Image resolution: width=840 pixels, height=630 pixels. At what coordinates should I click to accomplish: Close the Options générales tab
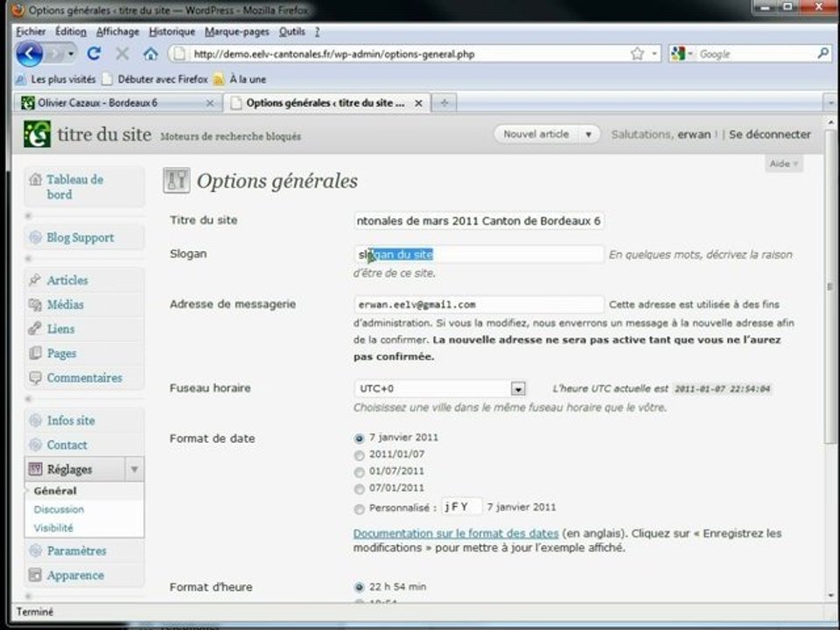pos(418,103)
